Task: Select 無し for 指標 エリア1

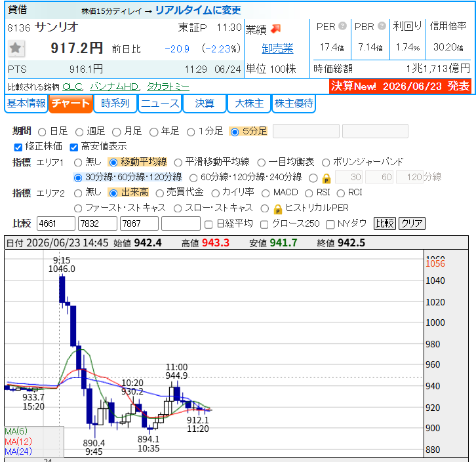Action: pyautogui.click(x=78, y=163)
